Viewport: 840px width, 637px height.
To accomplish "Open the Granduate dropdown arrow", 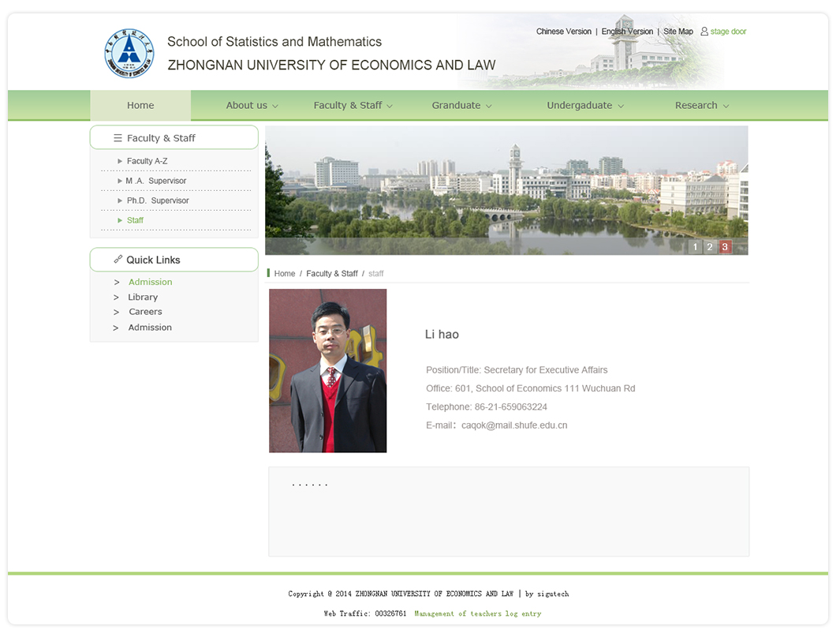I will (x=488, y=106).
